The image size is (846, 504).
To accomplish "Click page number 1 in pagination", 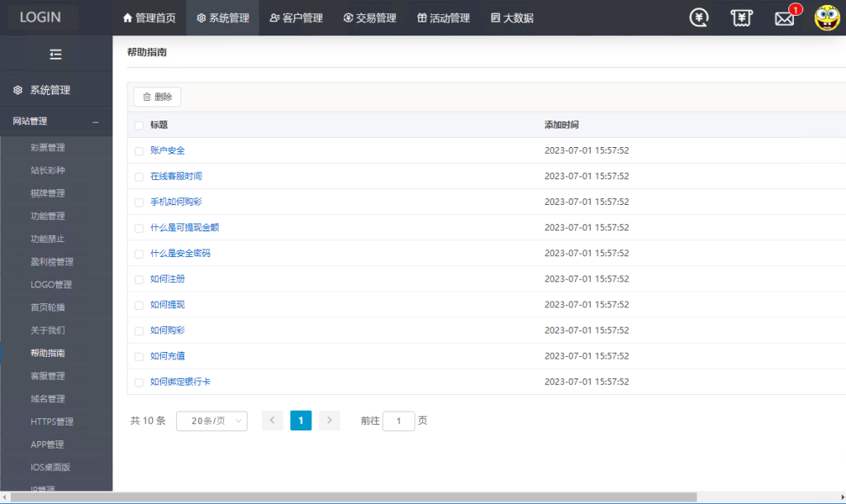I will point(301,421).
